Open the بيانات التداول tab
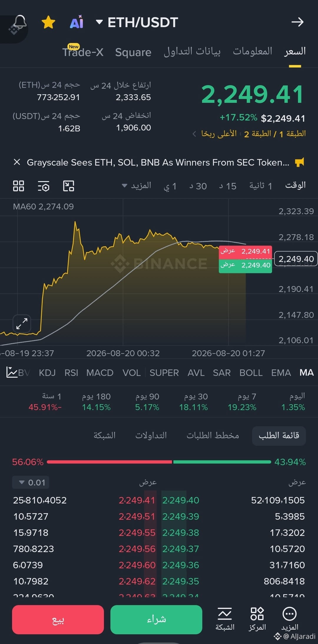 click(x=192, y=52)
